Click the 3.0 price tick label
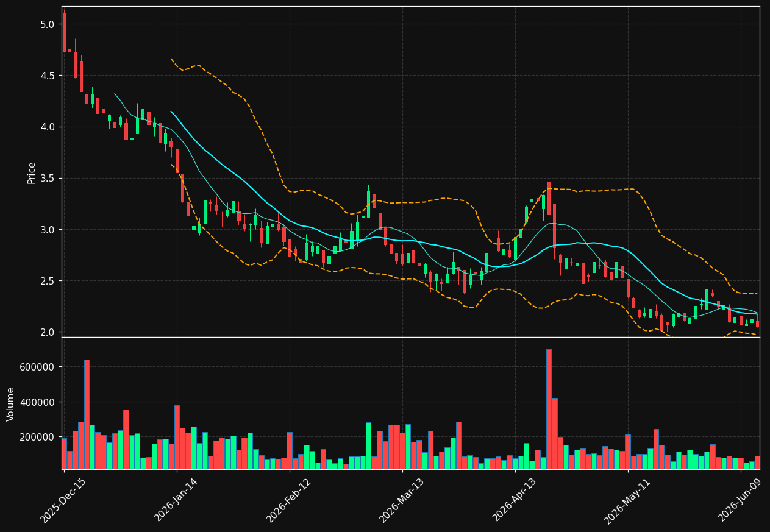770x532 pixels. coord(48,230)
